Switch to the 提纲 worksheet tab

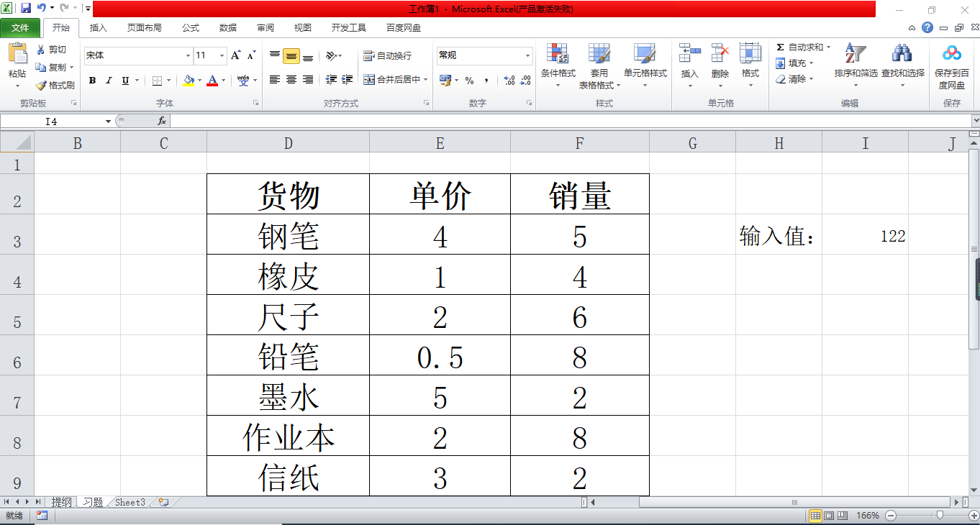coord(62,503)
